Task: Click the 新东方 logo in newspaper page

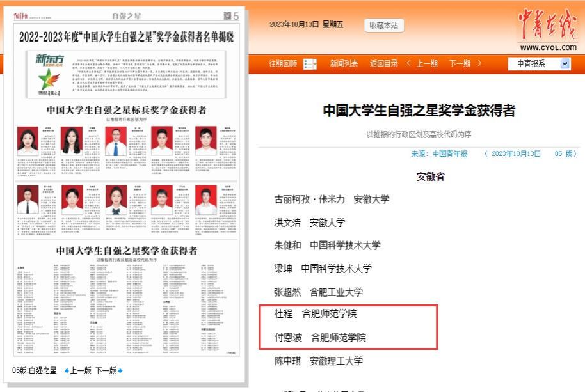Action: pos(49,72)
